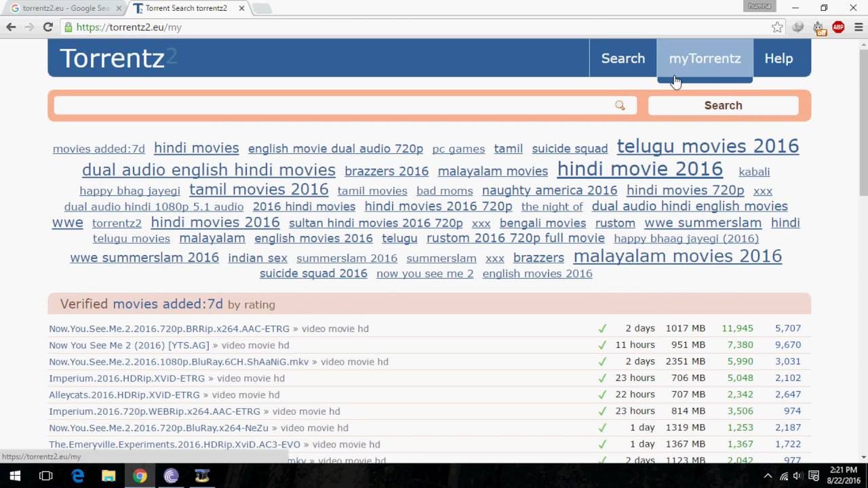Viewport: 868px width, 488px height.
Task: Launch Microsoft Edge from taskbar
Action: pos(77,476)
